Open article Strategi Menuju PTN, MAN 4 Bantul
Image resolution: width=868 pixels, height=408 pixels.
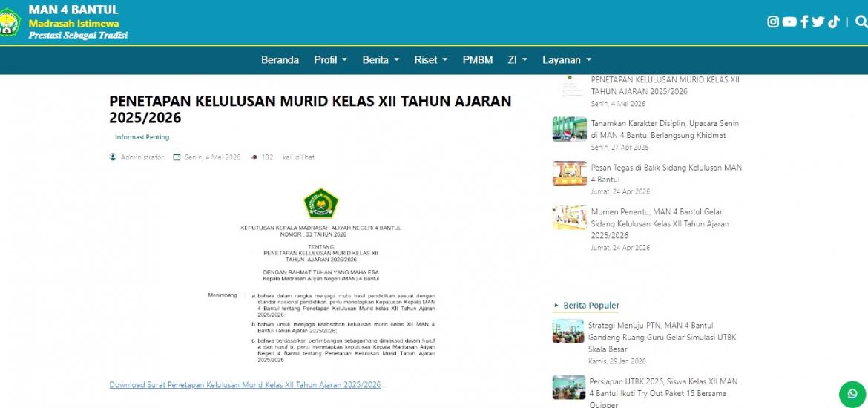pos(662,337)
